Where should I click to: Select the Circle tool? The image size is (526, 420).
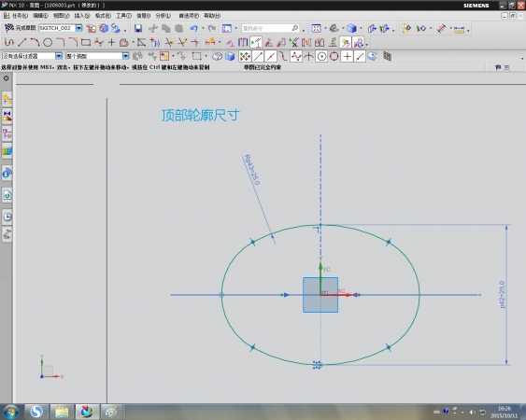48,43
